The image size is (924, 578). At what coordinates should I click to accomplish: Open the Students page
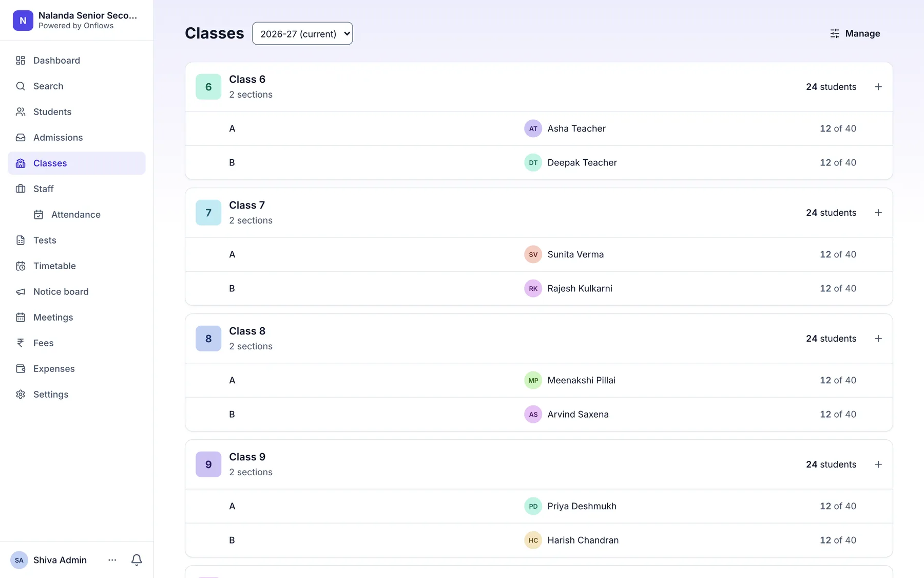click(76, 112)
